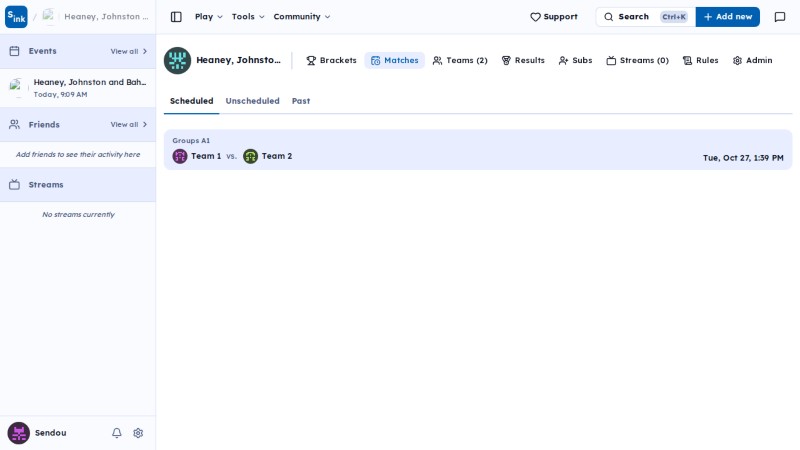Screen dimensions: 800x450
Task: Click the Events calendar icon
Action: (x=14, y=51)
